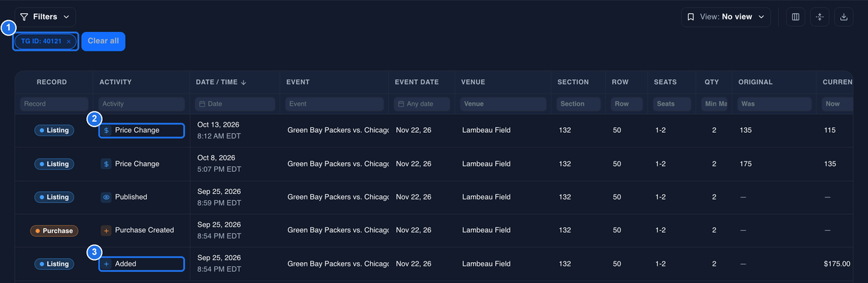This screenshot has width=868, height=283.
Task: Focus the Activity filter input
Action: [142, 104]
